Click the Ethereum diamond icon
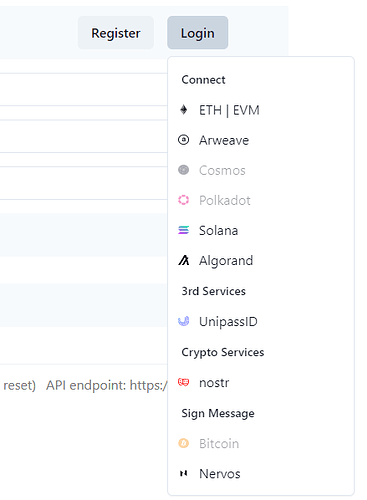Screen dimensions: 367x500 click(x=184, y=110)
